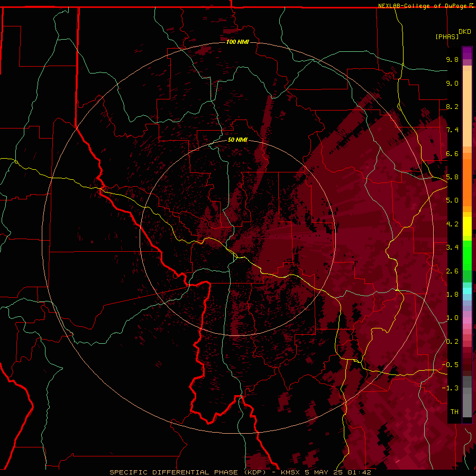Pick the yellow segment of the color bar
The height and width of the screenshot is (476, 476).
tap(467, 226)
